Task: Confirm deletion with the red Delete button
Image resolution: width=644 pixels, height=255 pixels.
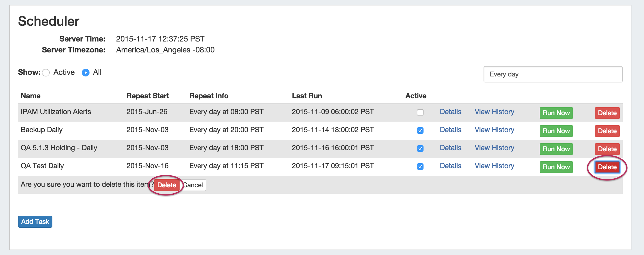Action: pyautogui.click(x=166, y=185)
